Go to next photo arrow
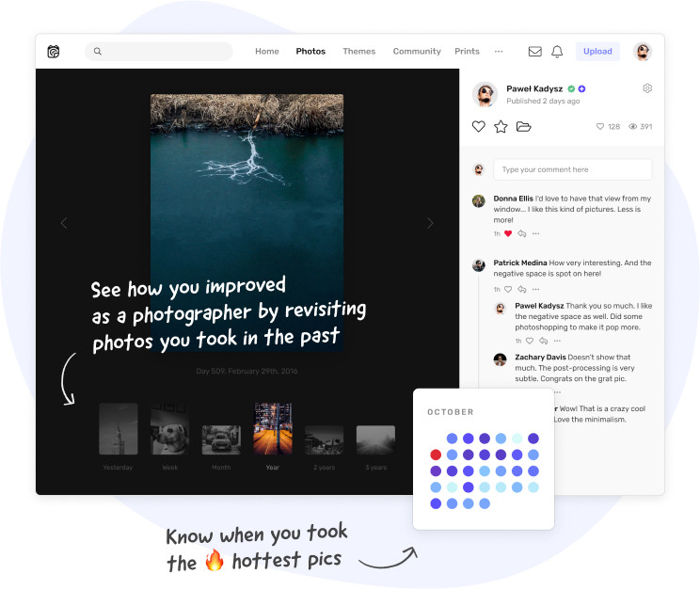 pos(430,223)
